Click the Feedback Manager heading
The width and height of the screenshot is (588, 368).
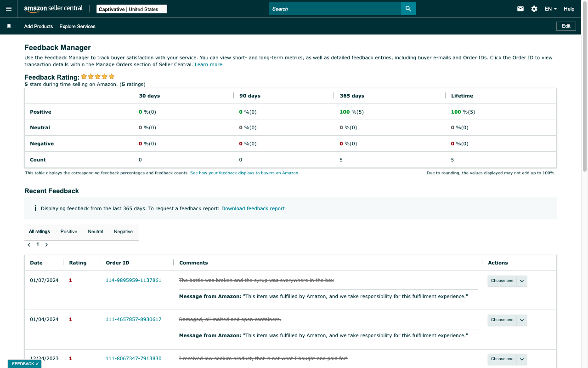tap(57, 47)
